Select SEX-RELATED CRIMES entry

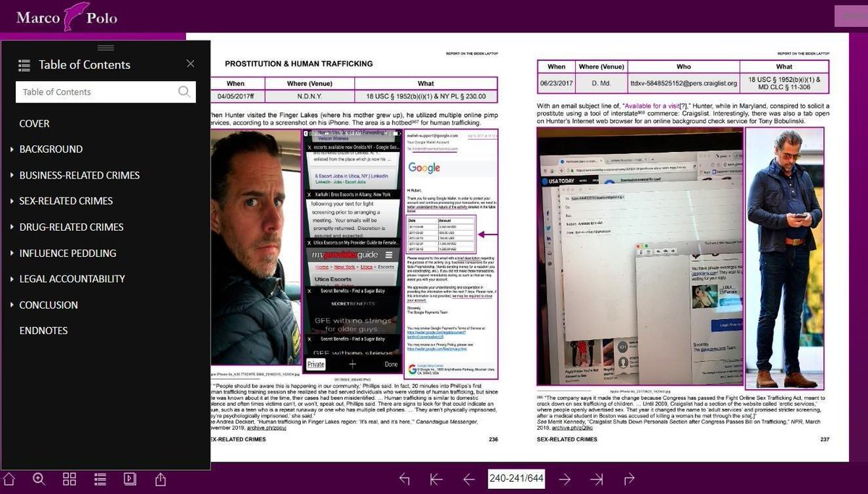pyautogui.click(x=66, y=201)
